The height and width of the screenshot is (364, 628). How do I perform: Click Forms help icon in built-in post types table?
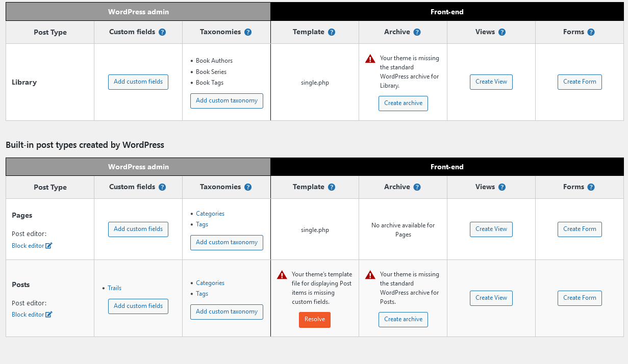pos(591,187)
